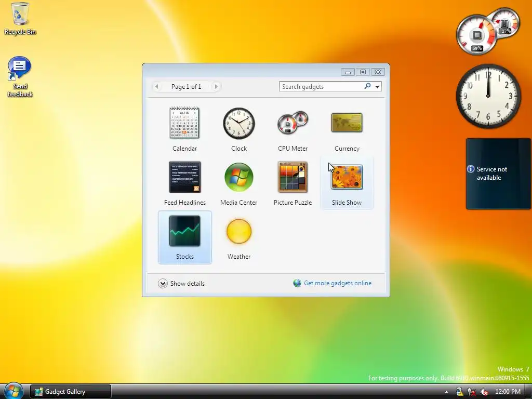Click the Media Center gadget icon
Screen dimensions: 532x399
click(x=239, y=177)
